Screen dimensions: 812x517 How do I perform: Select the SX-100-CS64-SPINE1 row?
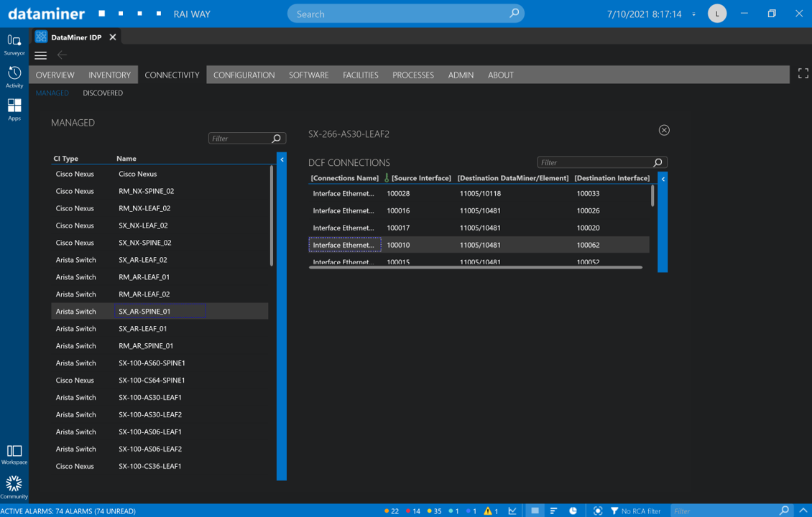(x=160, y=380)
